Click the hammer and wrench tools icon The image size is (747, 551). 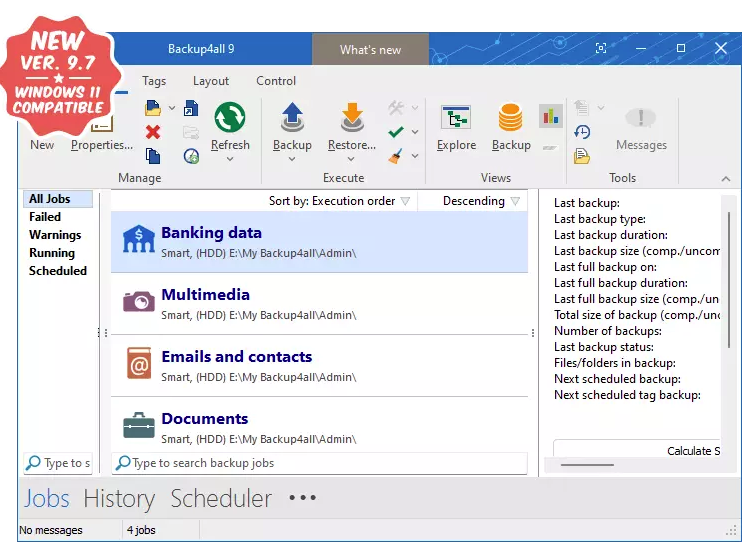[x=396, y=108]
